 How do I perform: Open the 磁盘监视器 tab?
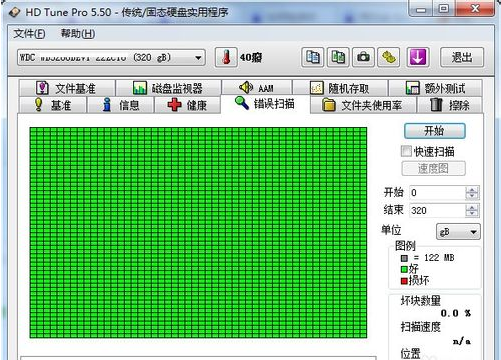168,88
